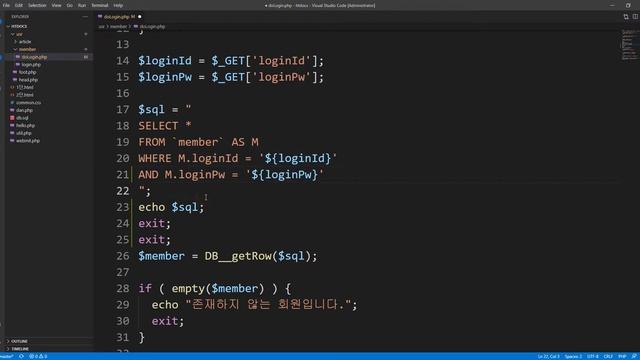640x360 pixels.
Task: Open the View menu
Action: pos(56,5)
